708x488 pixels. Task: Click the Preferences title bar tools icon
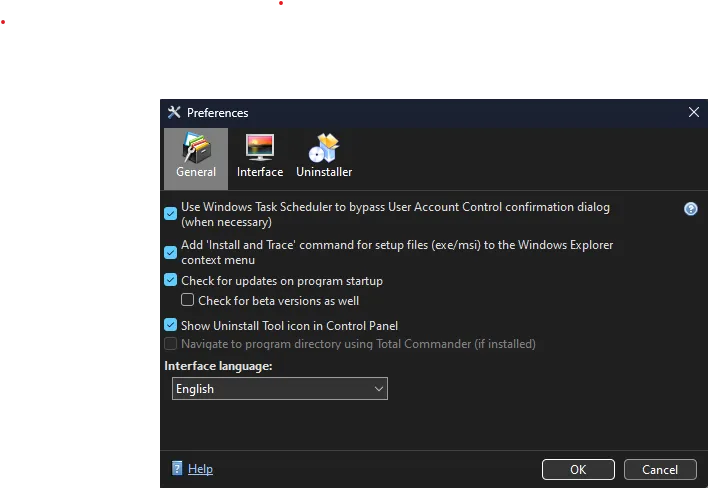(x=174, y=112)
